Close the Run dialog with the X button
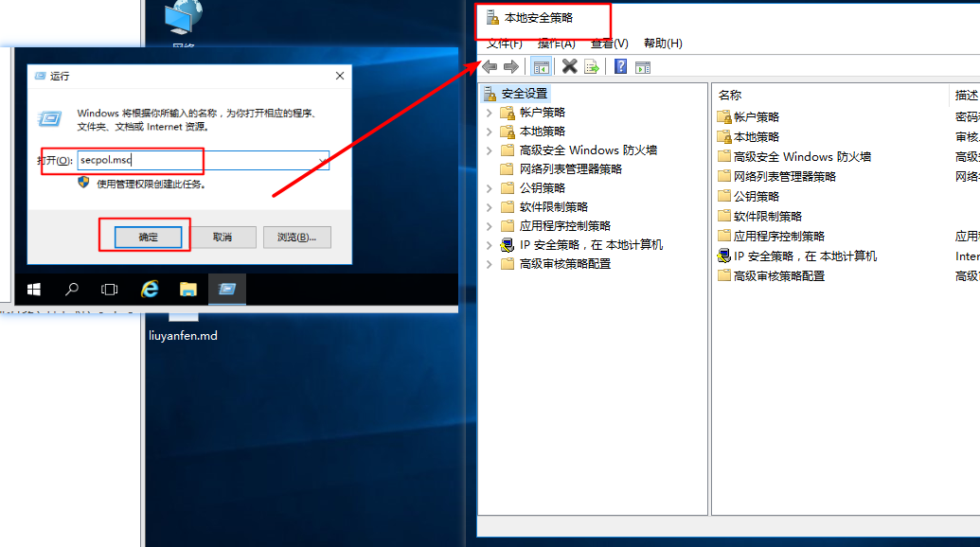The width and height of the screenshot is (980, 547). 340,76
